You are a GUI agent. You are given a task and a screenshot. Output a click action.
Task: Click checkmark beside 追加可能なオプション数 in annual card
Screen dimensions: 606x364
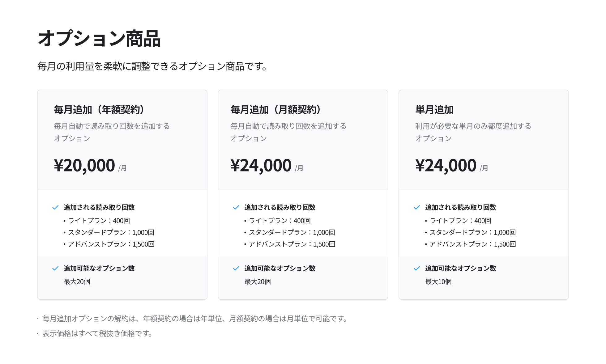55,268
